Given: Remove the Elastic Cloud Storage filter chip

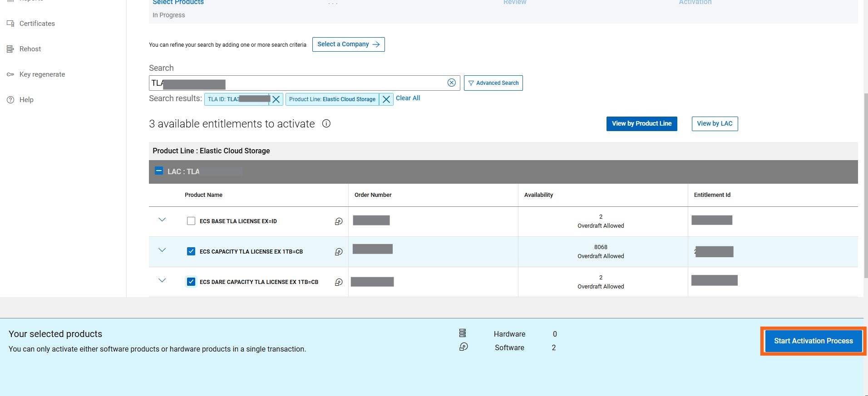Looking at the screenshot, I should click(x=386, y=99).
